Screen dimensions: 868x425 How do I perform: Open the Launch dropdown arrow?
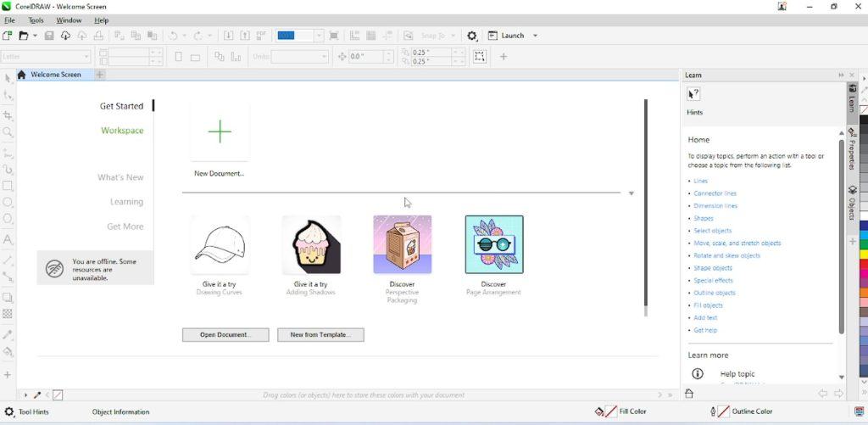point(535,36)
